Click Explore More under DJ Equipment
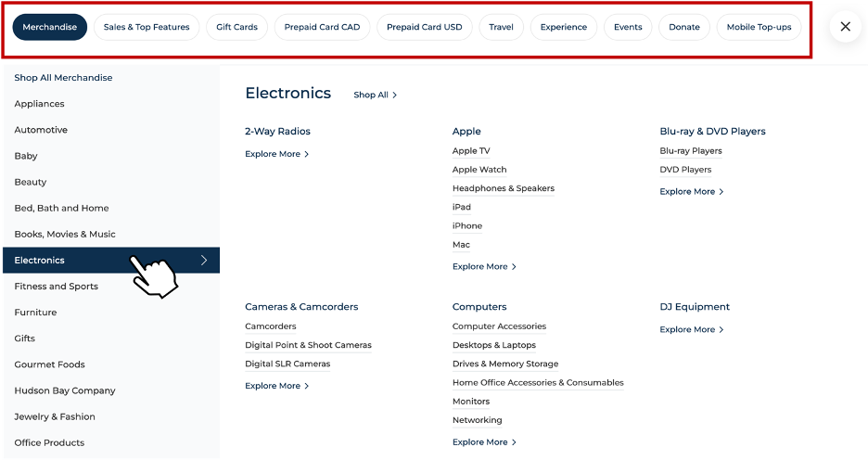 click(x=692, y=330)
